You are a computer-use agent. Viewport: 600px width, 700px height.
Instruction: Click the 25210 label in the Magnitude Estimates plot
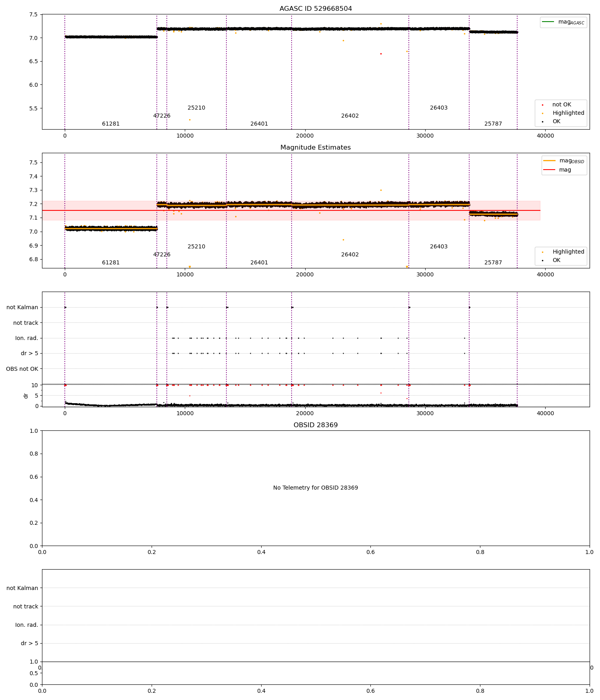coord(196,247)
